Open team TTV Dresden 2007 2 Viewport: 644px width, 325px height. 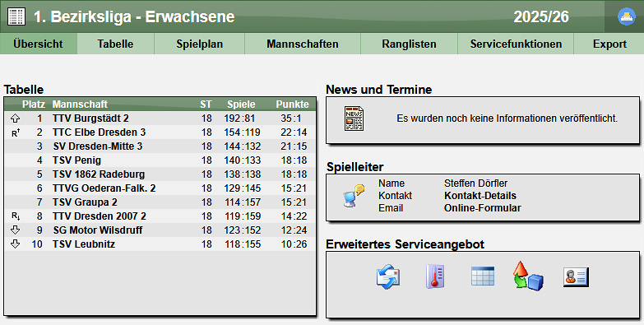pos(99,216)
